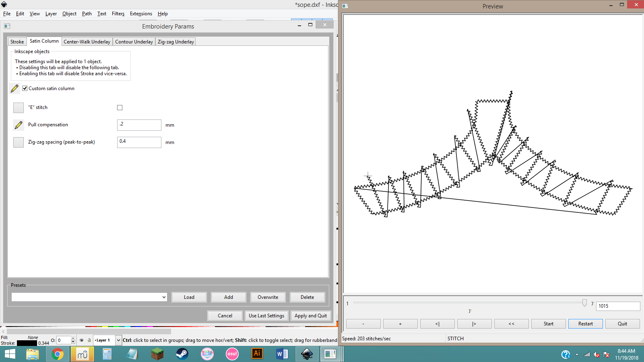Viewport: 644px width, 362px height.
Task: Click the pencil icon next to Pull compensation
Action: [x=19, y=125]
